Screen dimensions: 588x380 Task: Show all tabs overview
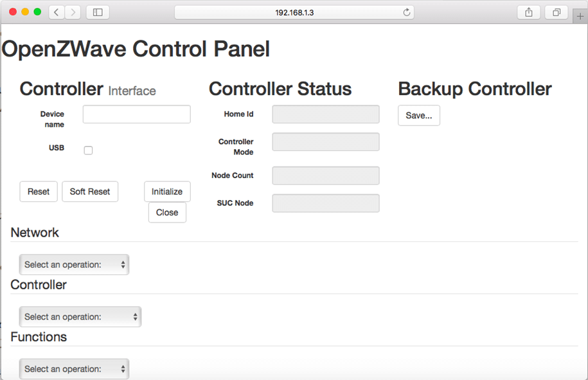[x=557, y=12]
